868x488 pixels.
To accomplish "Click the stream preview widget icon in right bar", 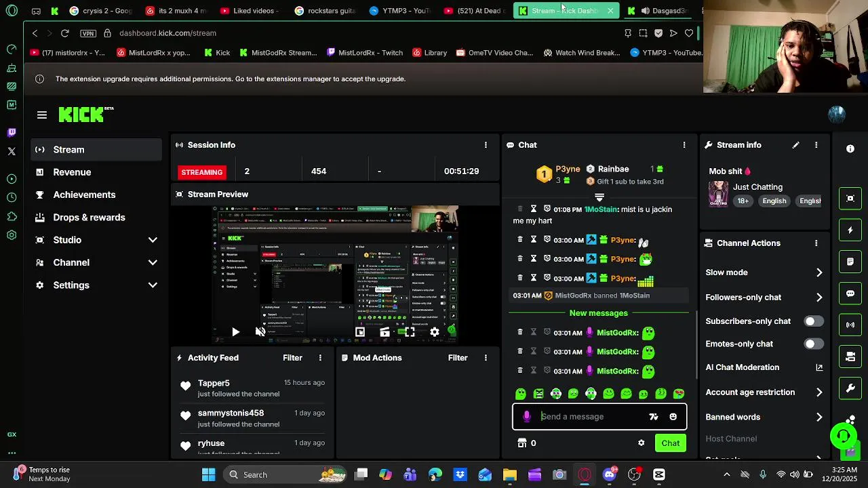I will [850, 199].
